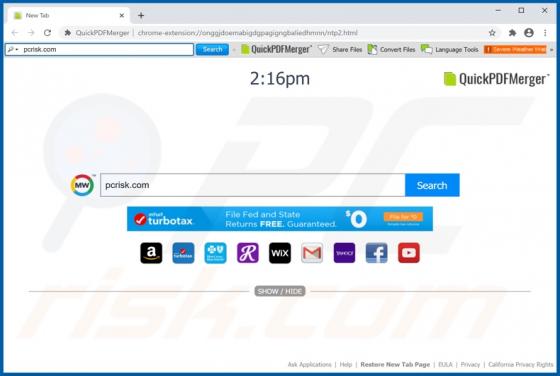This screenshot has width=560, height=376.
Task: Open the toolbar search magnifier dropdown
Action: [13, 49]
